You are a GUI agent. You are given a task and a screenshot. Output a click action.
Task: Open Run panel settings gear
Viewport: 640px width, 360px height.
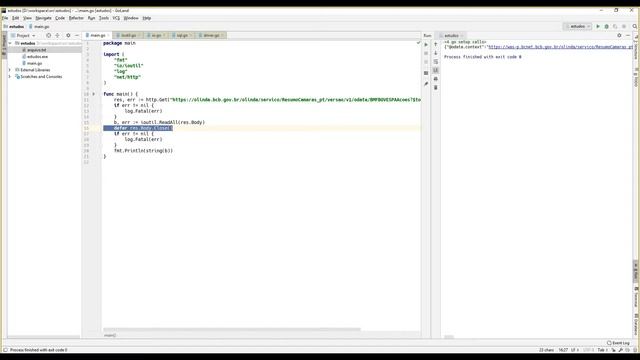click(x=619, y=36)
